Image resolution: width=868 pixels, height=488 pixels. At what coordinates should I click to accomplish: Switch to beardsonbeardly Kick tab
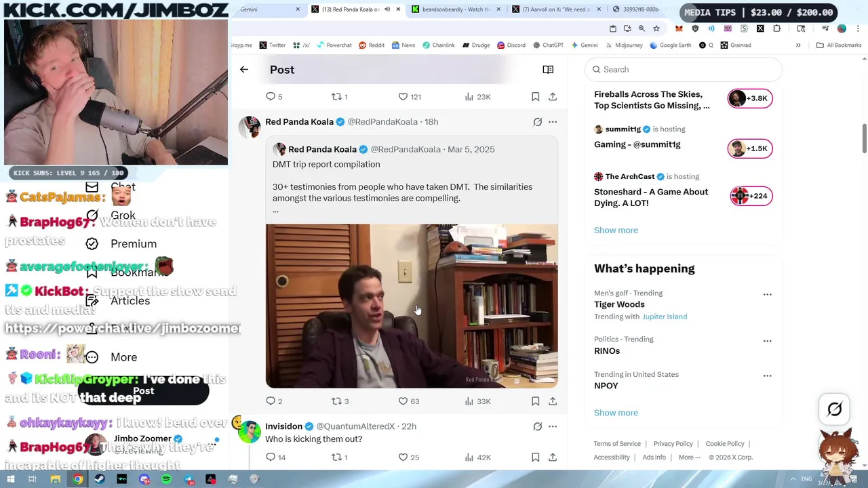coord(455,9)
